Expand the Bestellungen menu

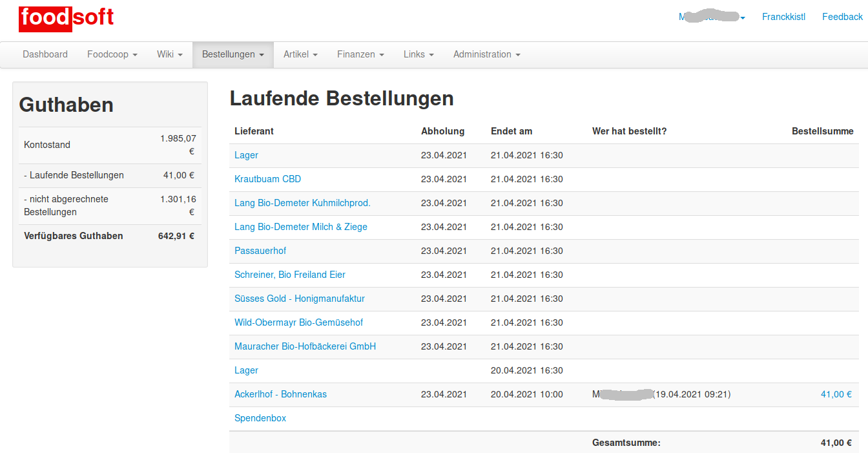coord(232,54)
